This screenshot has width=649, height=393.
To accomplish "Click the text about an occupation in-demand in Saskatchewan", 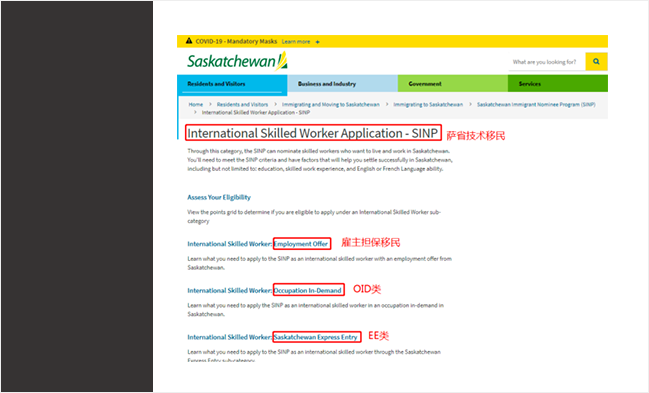I will click(315, 310).
